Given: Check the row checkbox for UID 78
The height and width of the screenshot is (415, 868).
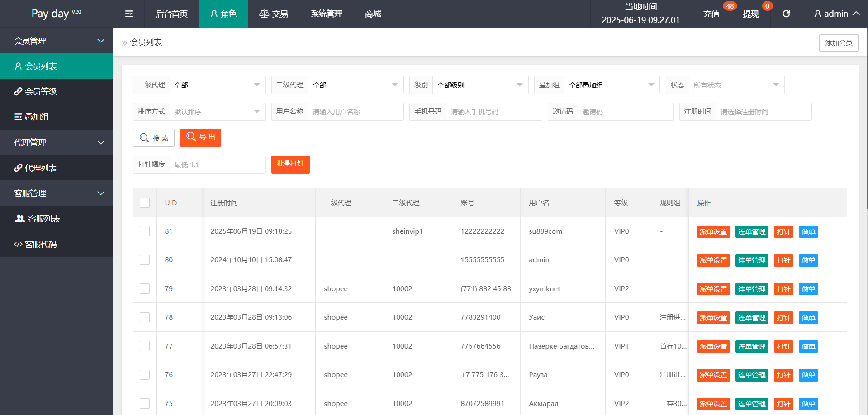Looking at the screenshot, I should tap(145, 317).
